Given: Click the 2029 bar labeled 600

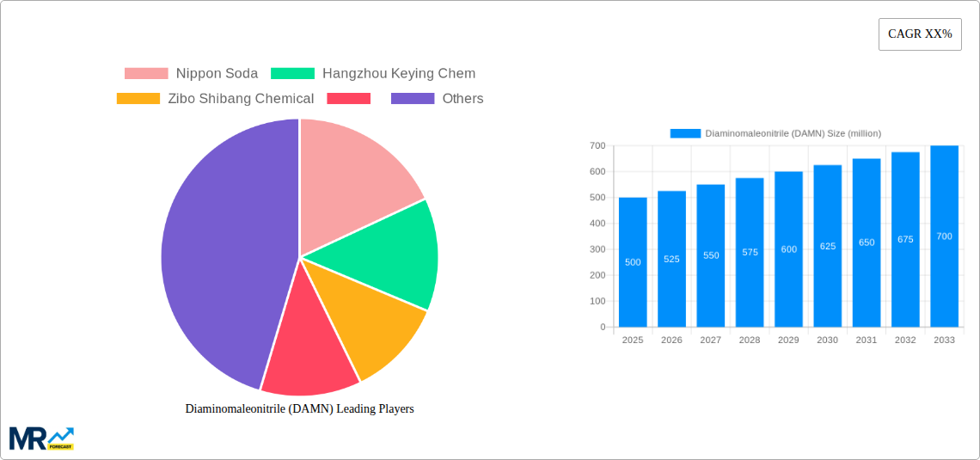Looking at the screenshot, I should point(789,249).
